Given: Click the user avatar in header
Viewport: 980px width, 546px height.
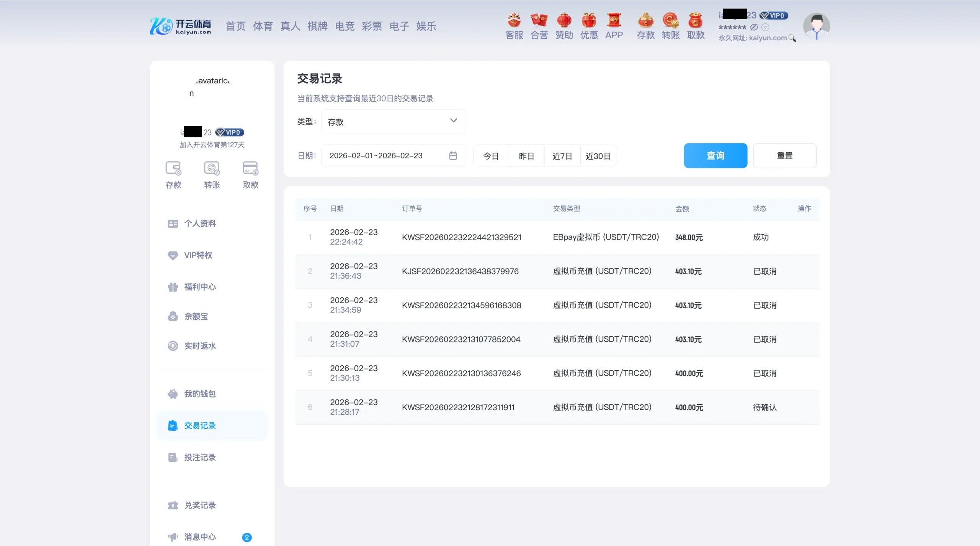Looking at the screenshot, I should 816,26.
